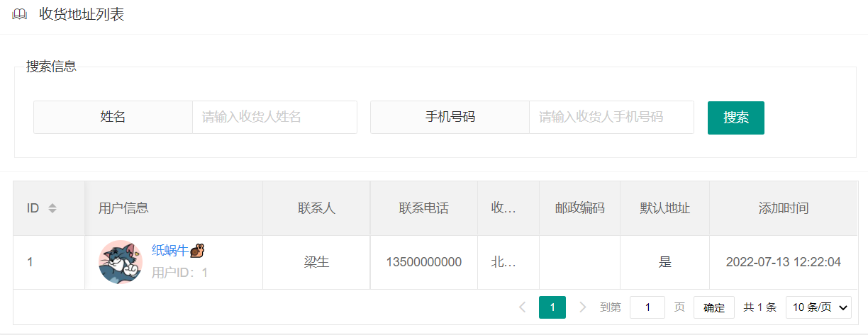Click the 搜索信息 section legend
Screen dimensions: 868x335
[51, 67]
